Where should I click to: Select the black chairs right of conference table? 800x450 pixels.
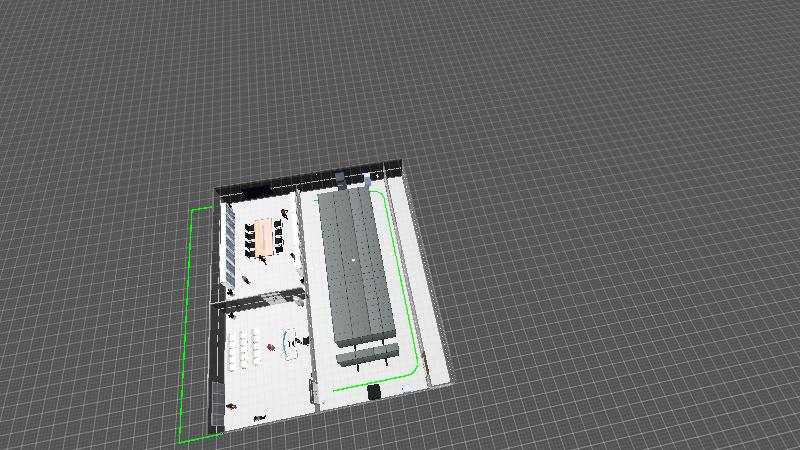coord(279,234)
